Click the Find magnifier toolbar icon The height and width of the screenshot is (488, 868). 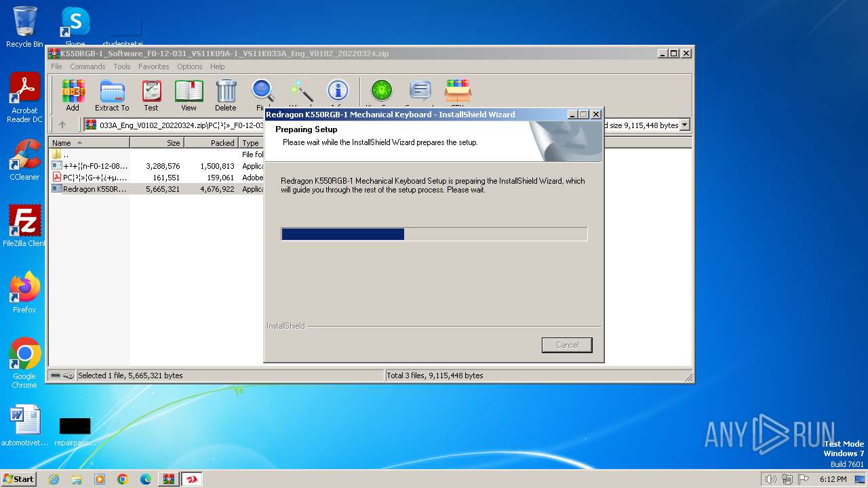coord(263,95)
